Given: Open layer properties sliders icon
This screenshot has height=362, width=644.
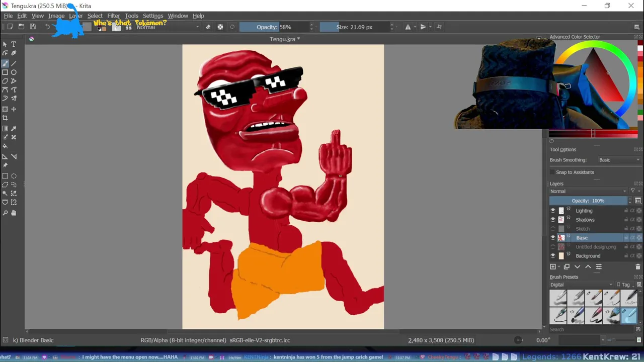Looking at the screenshot, I should tap(599, 267).
